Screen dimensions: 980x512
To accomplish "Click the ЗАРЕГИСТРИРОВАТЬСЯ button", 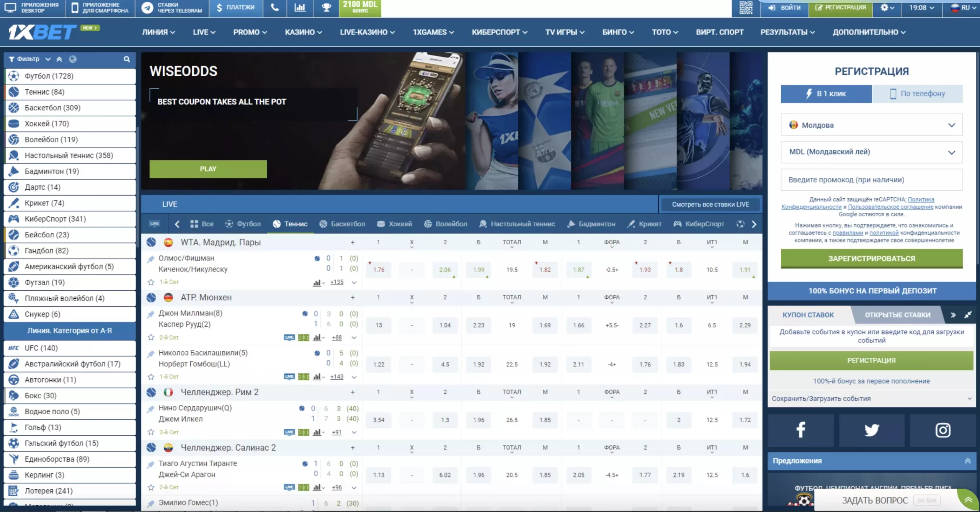I will (x=871, y=258).
